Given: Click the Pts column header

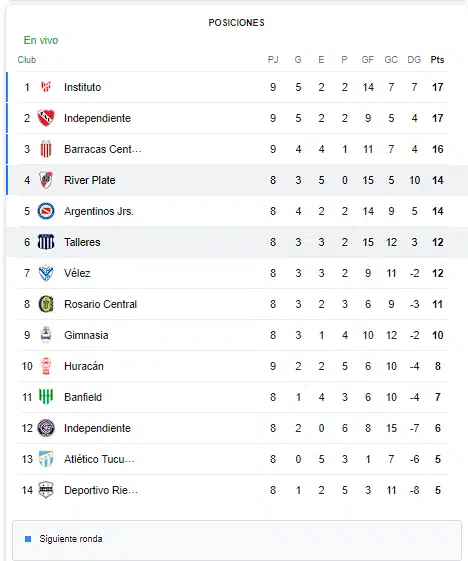Looking at the screenshot, I should (x=437, y=60).
